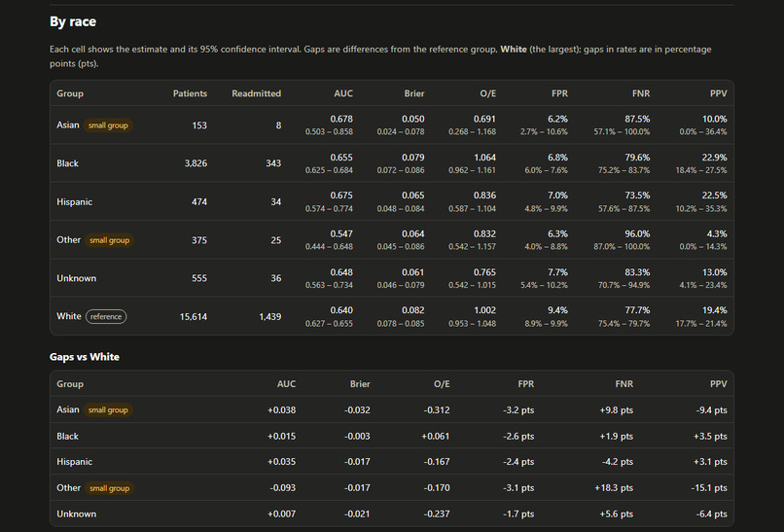Select the FPR header in the top table
The height and width of the screenshot is (532, 784).
coord(559,93)
